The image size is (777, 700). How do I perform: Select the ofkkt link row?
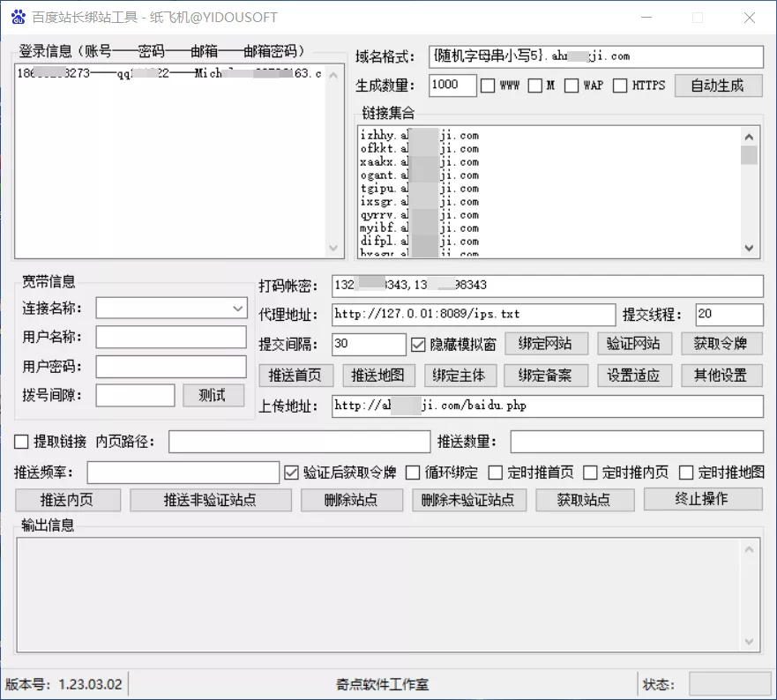click(x=419, y=149)
